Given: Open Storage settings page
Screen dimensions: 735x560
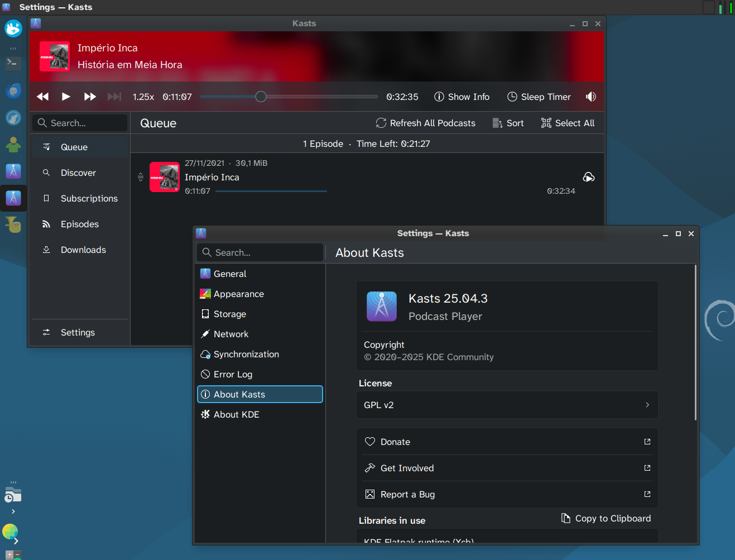Looking at the screenshot, I should (260, 314).
